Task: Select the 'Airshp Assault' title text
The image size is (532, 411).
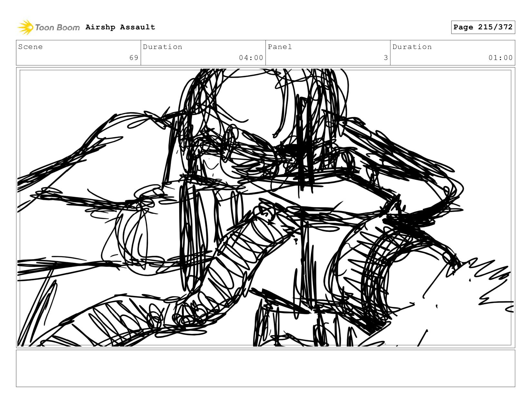Action: [120, 27]
